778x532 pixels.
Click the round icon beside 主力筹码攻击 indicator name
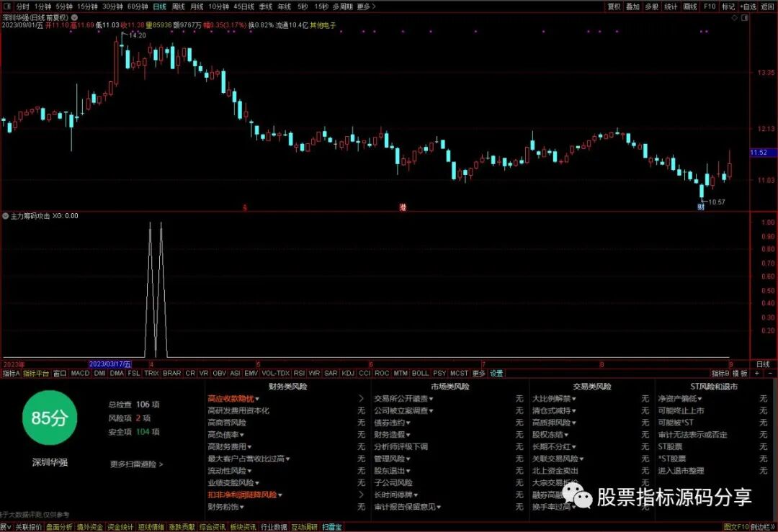tap(6, 216)
